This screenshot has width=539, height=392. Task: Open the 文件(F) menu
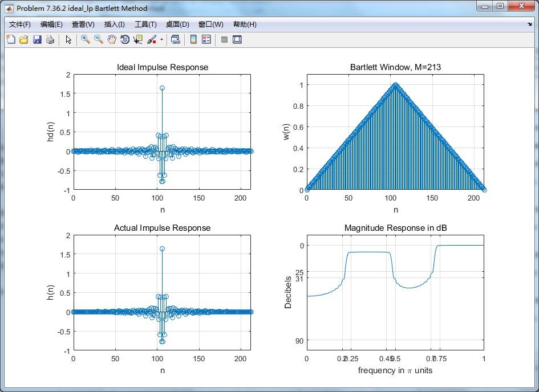point(19,24)
